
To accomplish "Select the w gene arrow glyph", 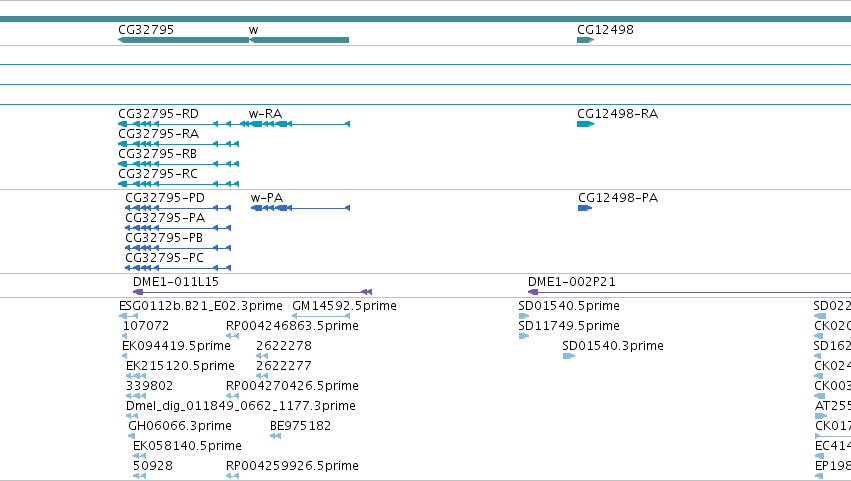I will 299,40.
